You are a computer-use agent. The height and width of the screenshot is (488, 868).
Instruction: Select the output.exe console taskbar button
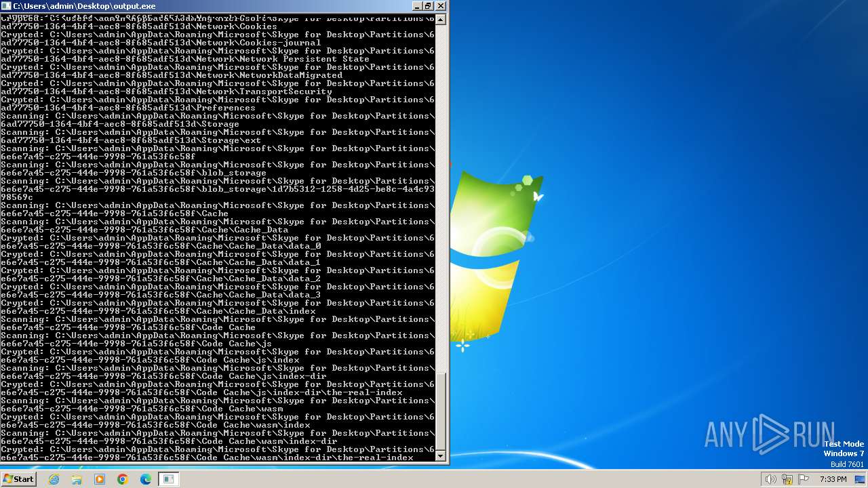coord(168,479)
